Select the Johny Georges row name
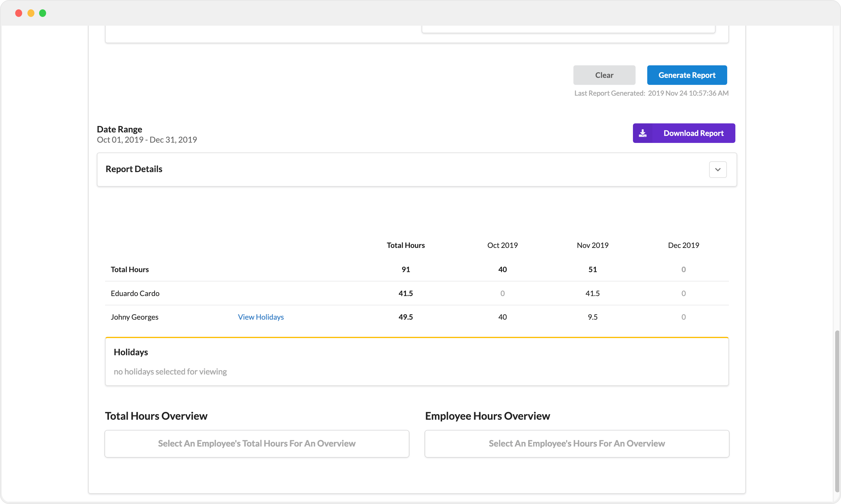The width and height of the screenshot is (841, 504). coord(135,317)
